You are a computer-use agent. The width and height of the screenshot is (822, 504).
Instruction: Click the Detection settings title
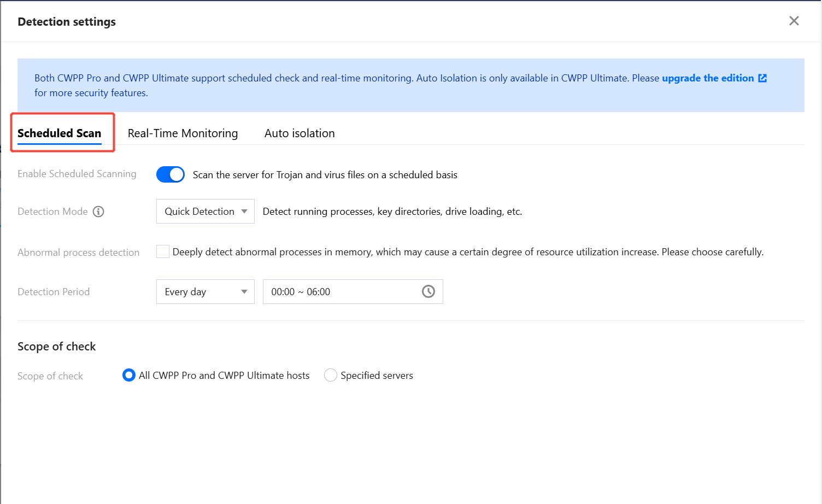[67, 22]
